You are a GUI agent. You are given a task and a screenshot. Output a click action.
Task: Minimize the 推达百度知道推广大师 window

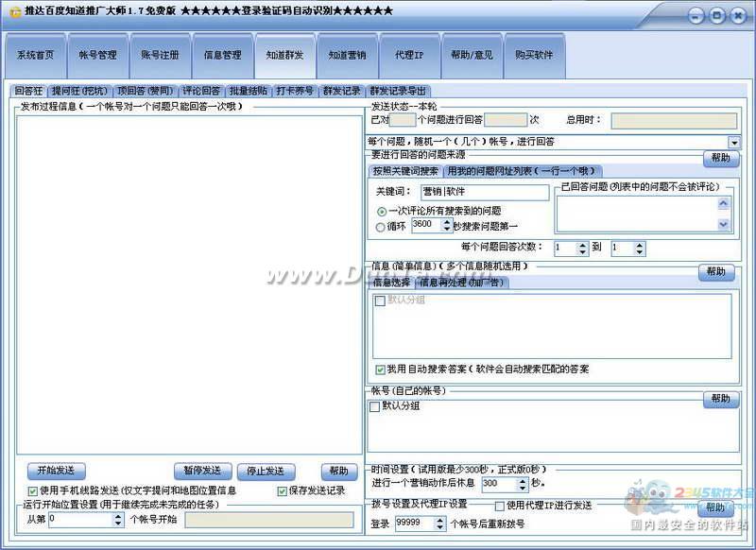(x=696, y=17)
